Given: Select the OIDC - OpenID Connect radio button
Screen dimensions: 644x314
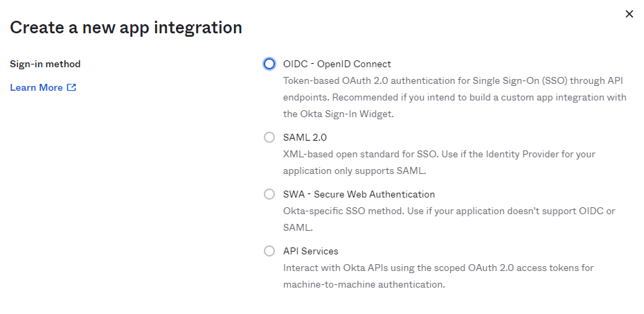Looking at the screenshot, I should [269, 64].
